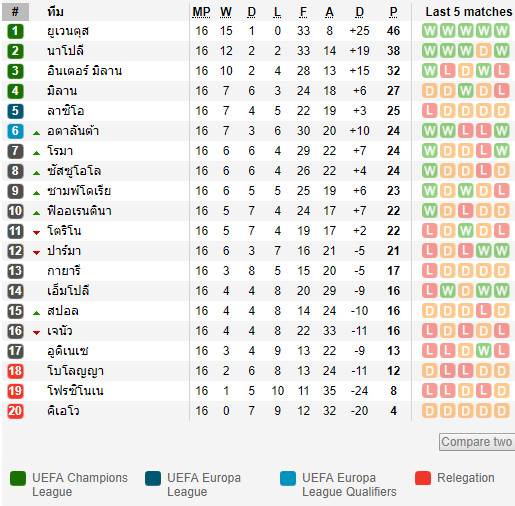Click the light blue rank 6 badge
This screenshot has width=515, height=506.
[15, 131]
